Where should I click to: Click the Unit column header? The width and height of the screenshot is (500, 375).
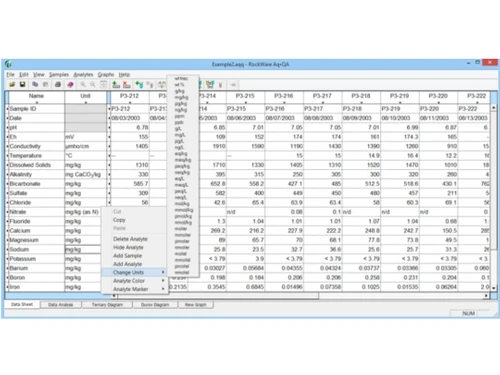pos(85,97)
